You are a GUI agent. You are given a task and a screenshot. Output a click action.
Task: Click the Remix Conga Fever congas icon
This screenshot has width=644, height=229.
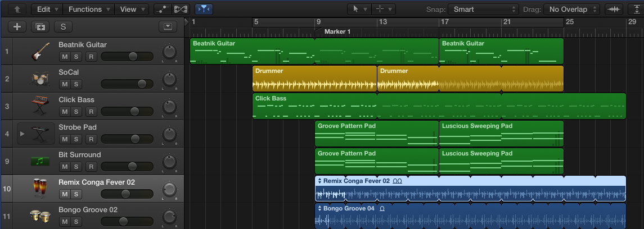point(40,189)
